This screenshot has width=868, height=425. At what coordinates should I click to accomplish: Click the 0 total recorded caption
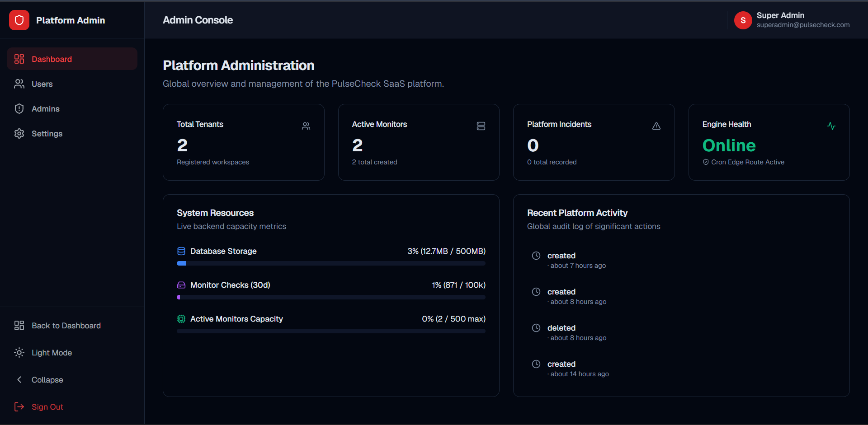pyautogui.click(x=552, y=162)
